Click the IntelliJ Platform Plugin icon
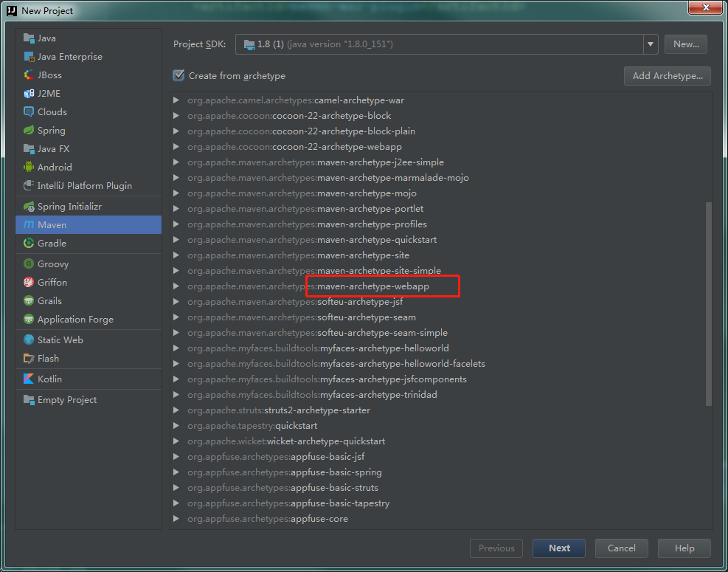728x572 pixels. point(29,185)
